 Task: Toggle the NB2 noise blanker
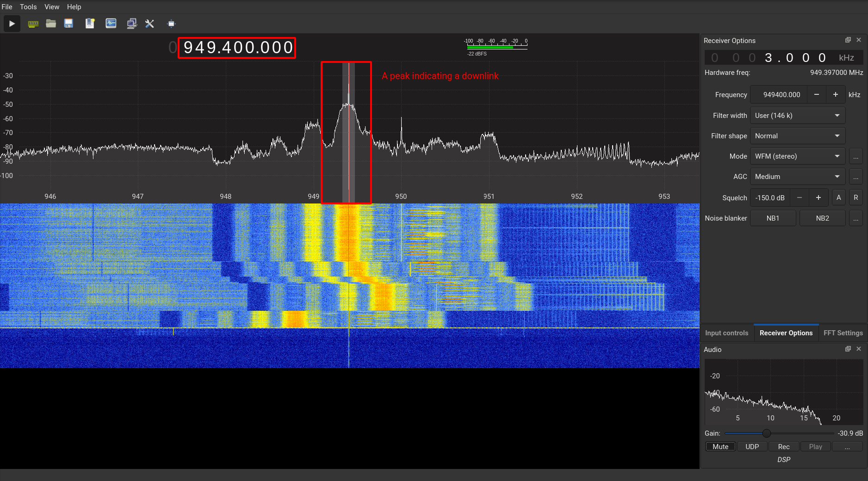pyautogui.click(x=822, y=218)
